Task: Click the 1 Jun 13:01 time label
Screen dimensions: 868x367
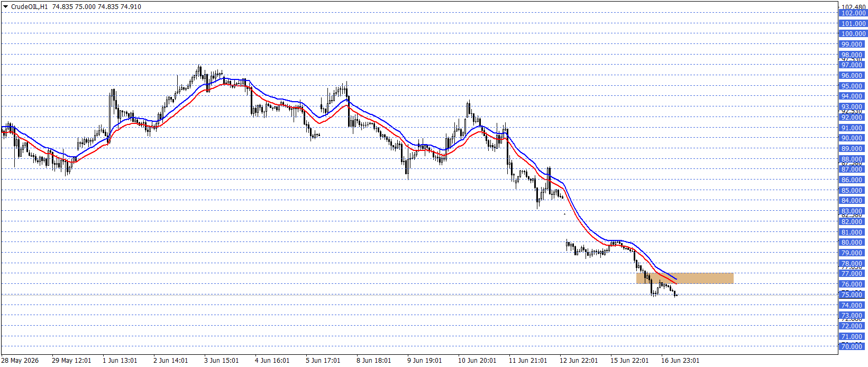Action: tap(120, 361)
